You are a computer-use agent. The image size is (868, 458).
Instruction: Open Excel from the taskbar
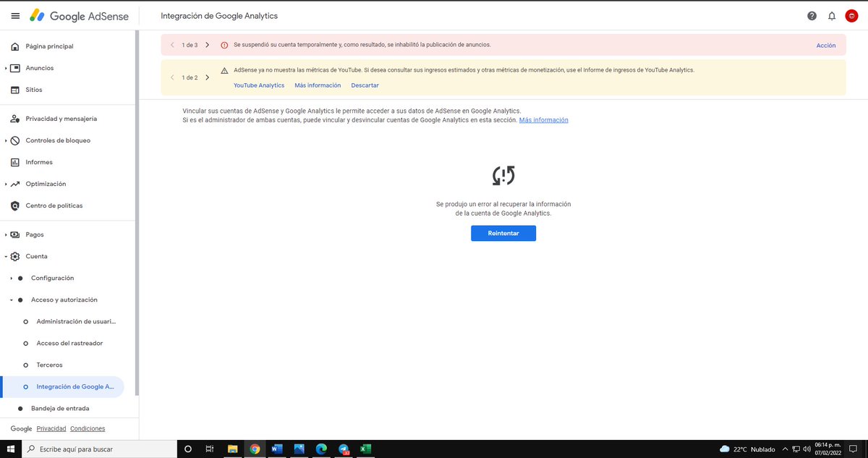[365, 449]
